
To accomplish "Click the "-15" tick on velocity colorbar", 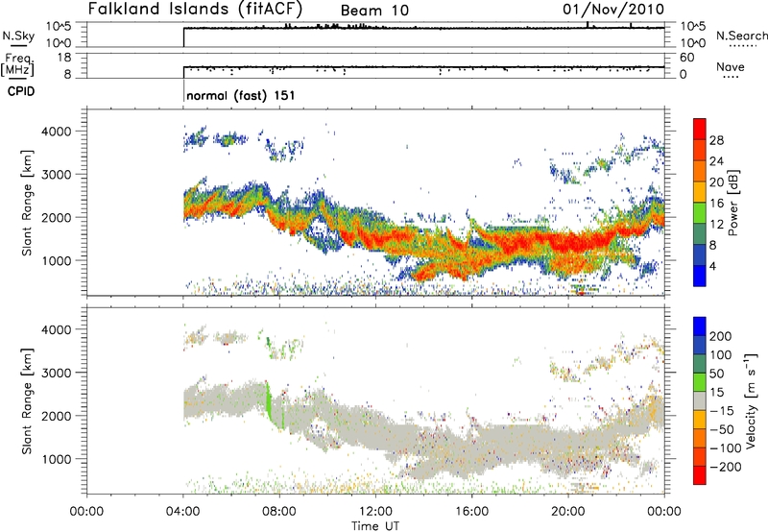I will 722,411.
